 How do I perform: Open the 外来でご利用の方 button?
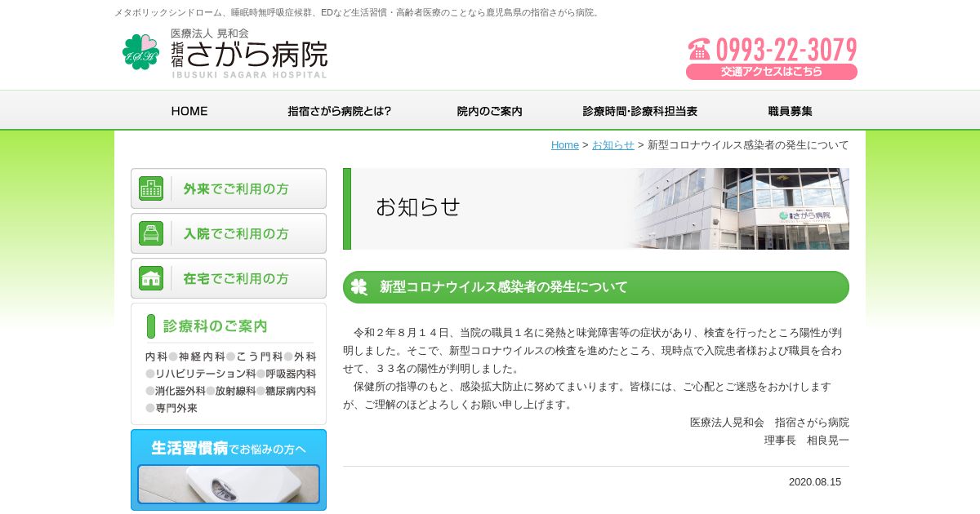(x=229, y=188)
